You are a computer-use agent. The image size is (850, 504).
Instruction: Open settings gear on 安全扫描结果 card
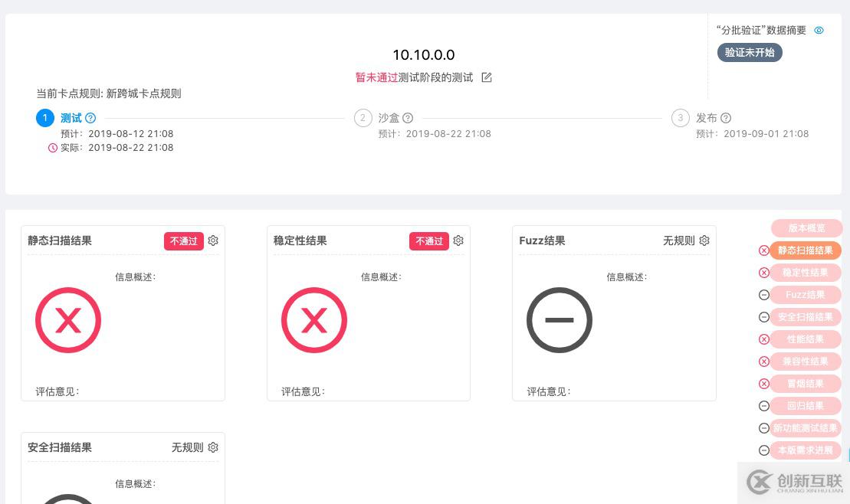click(213, 447)
